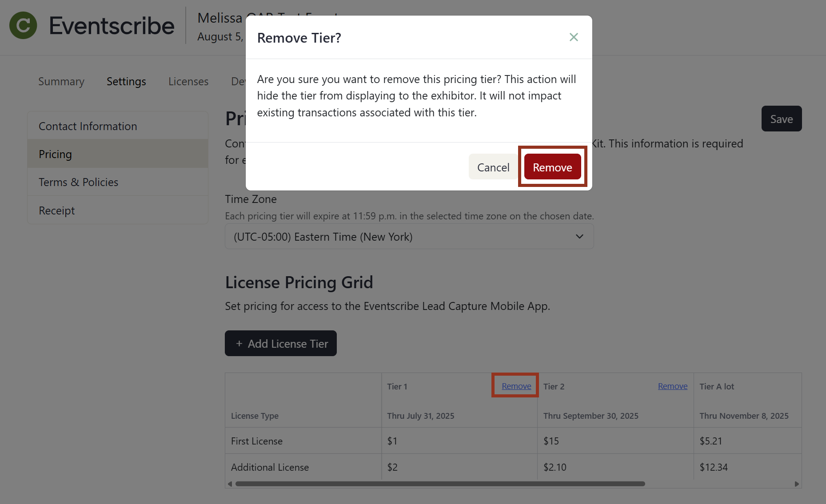Close the Remove Tier dialog with the X
826x504 pixels.
coord(573,37)
